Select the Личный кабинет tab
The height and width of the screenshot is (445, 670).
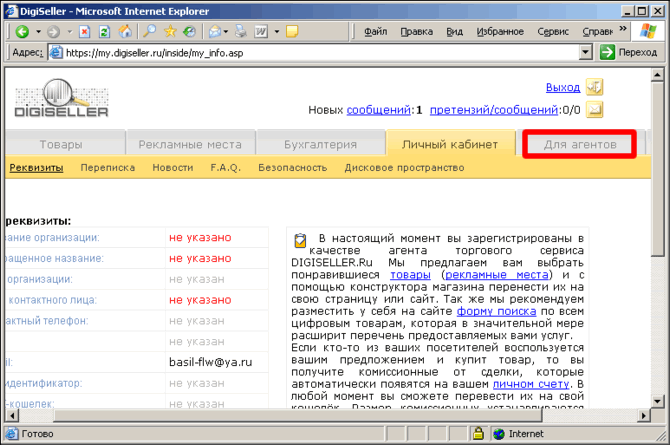[450, 144]
